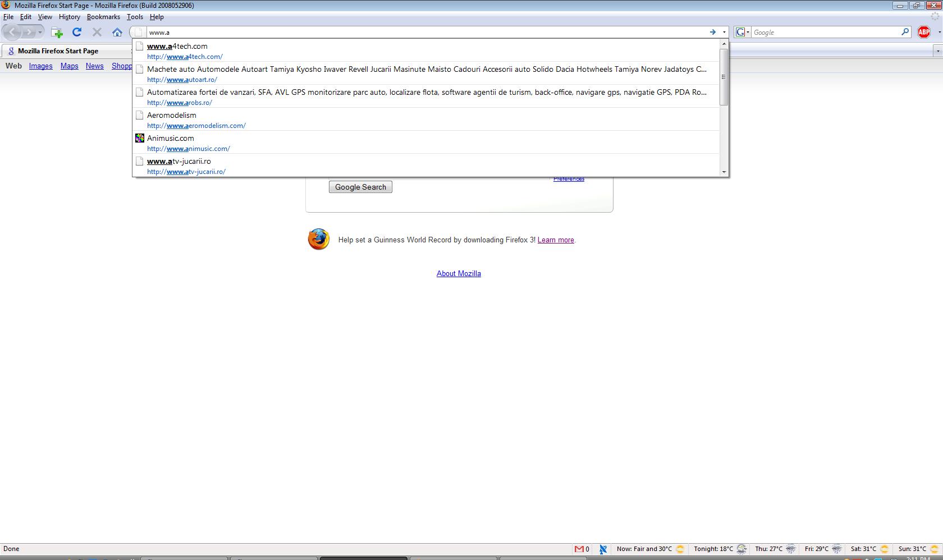Open the Tools menu

pyautogui.click(x=135, y=17)
